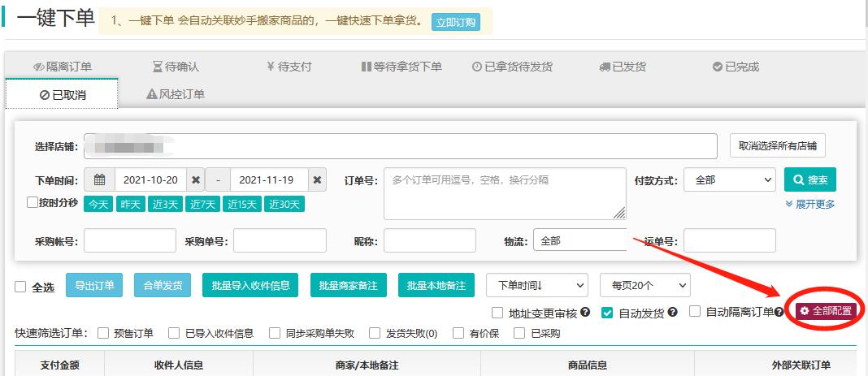This screenshot has width=868, height=376.
Task: Open 下单时间↓ sort dropdown
Action: coord(537,285)
